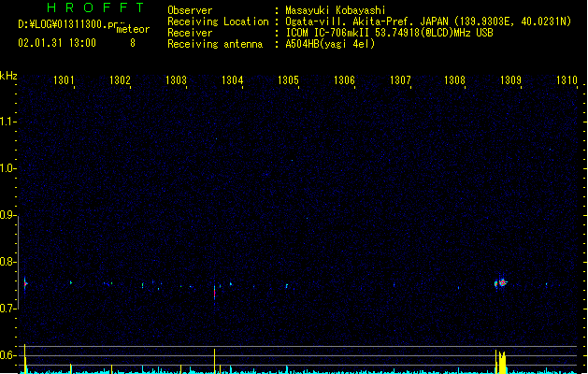Click the red vertical echo before 1304
588x374 pixels.
point(214,293)
